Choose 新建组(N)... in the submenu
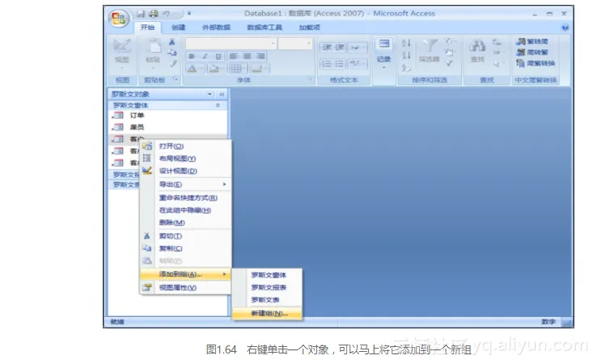597x364 pixels. [267, 313]
